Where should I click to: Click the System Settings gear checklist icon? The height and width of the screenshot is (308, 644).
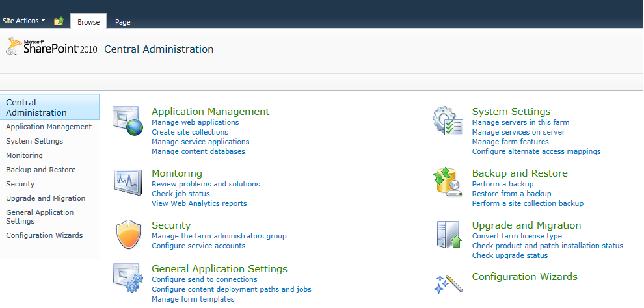tap(448, 122)
